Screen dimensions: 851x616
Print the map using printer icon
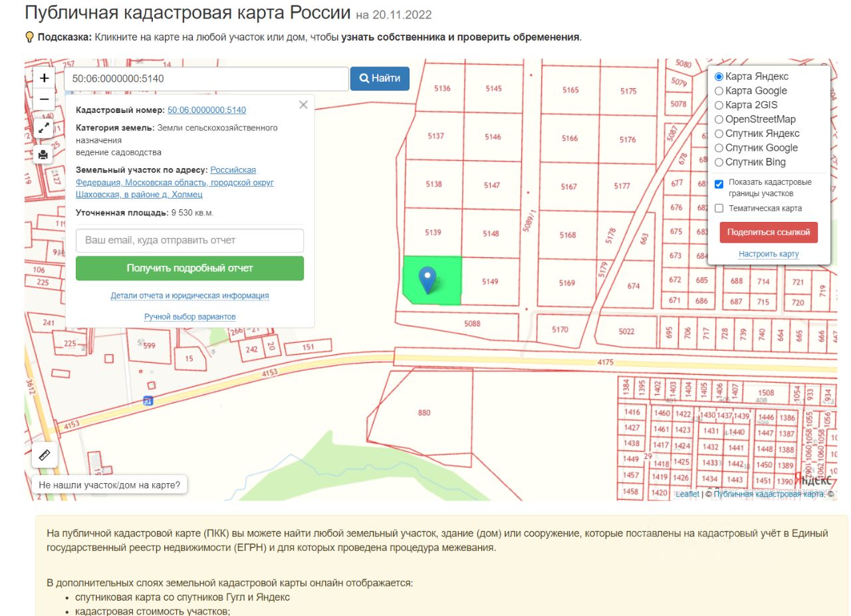coord(44,154)
